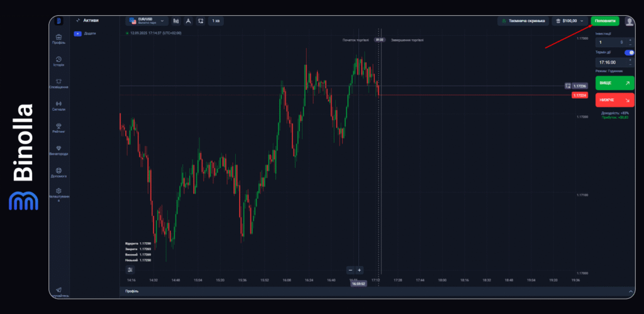
Task: Open the Рейтинг trophy icon in sidebar
Action: pos(58,126)
